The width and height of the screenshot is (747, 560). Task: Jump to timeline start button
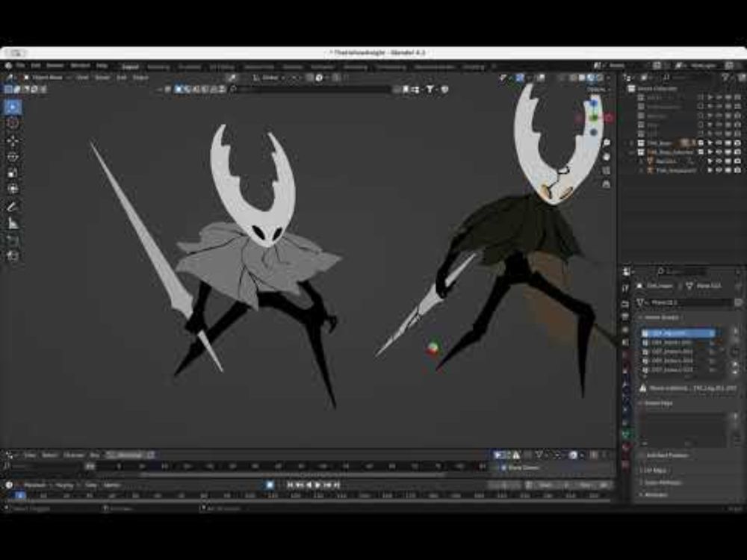(290, 485)
